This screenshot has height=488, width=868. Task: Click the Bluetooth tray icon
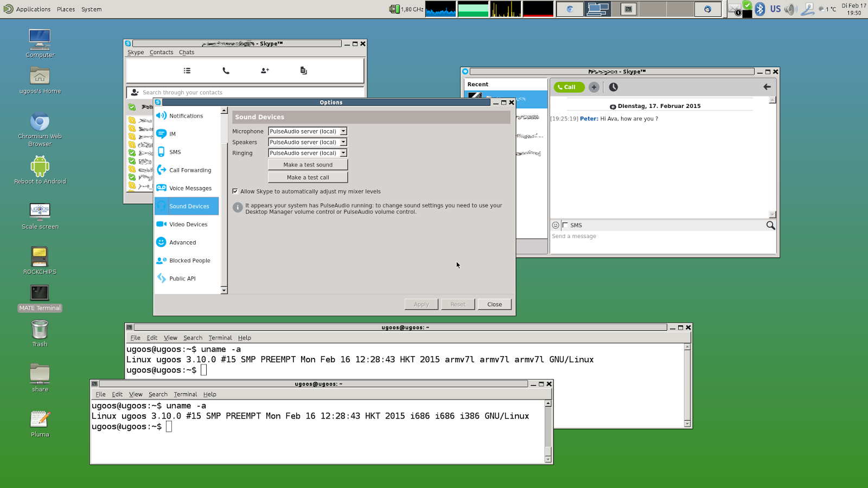[760, 9]
